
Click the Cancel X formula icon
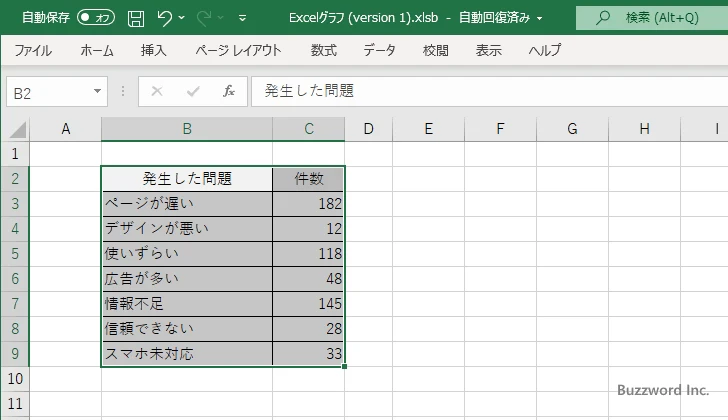(x=157, y=91)
